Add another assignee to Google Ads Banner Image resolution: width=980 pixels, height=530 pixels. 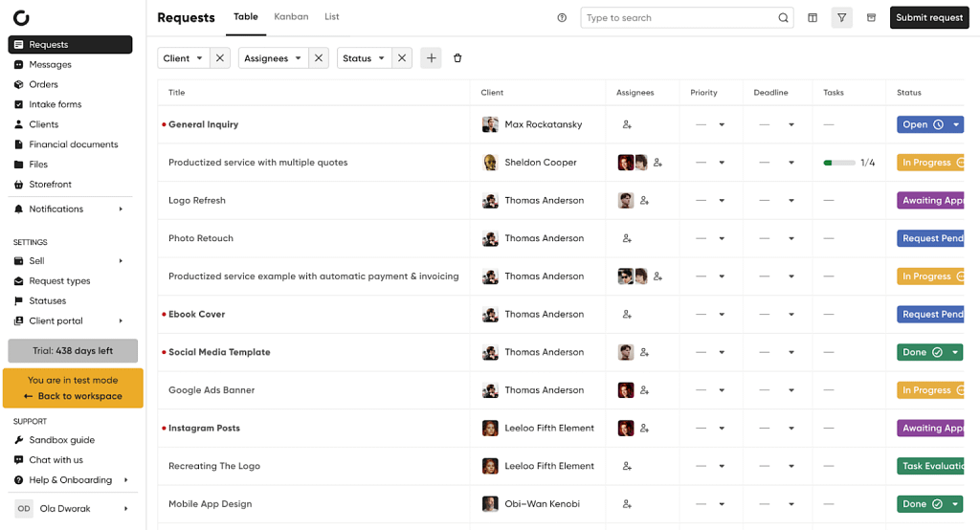(644, 390)
